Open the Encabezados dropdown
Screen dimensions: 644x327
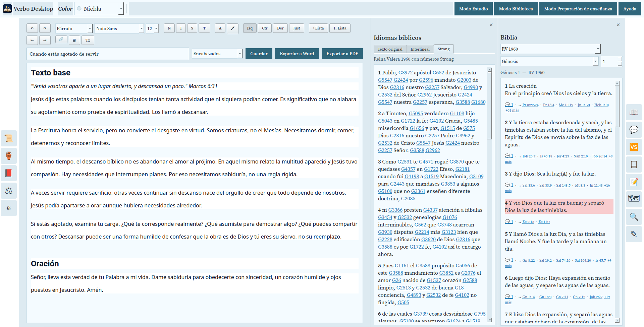point(217,54)
